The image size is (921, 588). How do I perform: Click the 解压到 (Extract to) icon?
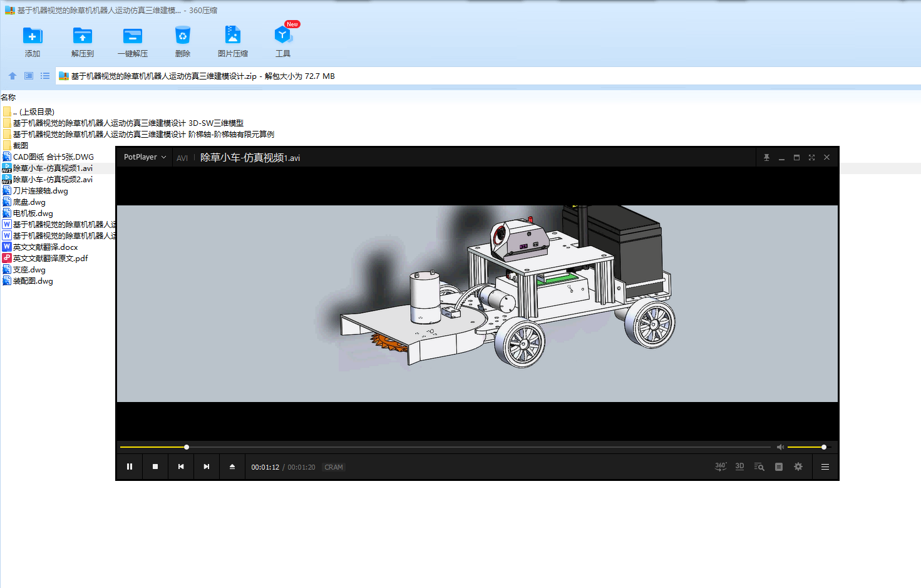click(83, 41)
